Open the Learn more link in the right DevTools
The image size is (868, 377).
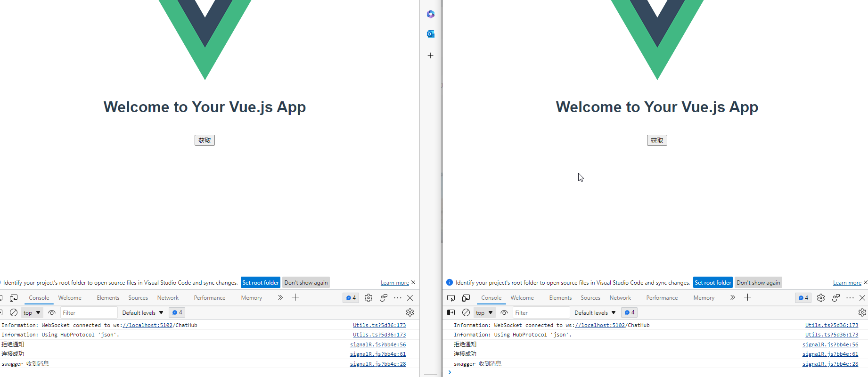coord(847,283)
